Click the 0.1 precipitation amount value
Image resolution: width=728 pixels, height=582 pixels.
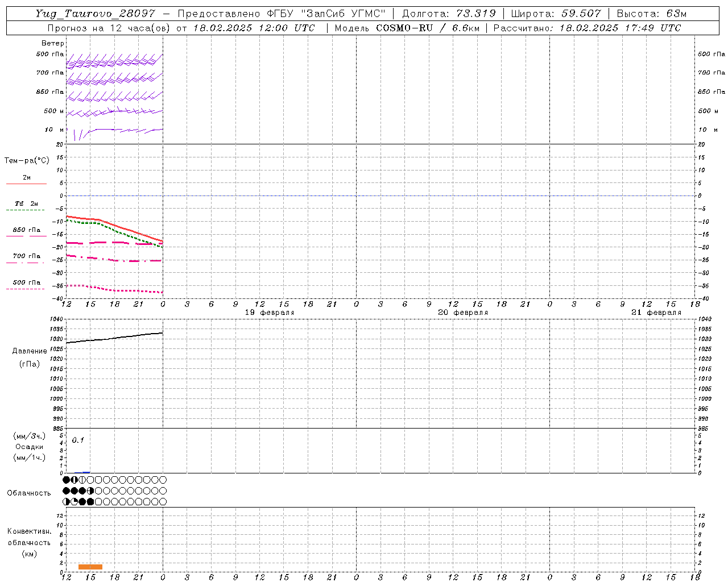78,440
